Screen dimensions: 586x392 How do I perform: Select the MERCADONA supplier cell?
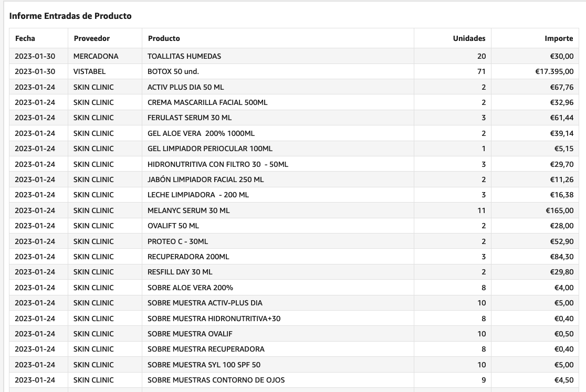click(96, 56)
